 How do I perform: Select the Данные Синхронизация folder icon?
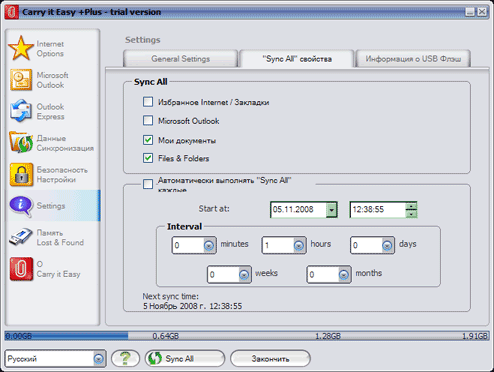click(x=21, y=142)
